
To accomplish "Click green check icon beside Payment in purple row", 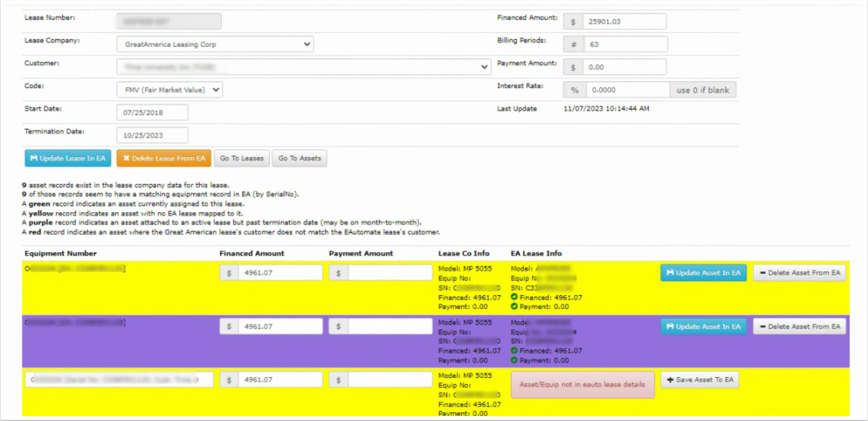I will 514,360.
